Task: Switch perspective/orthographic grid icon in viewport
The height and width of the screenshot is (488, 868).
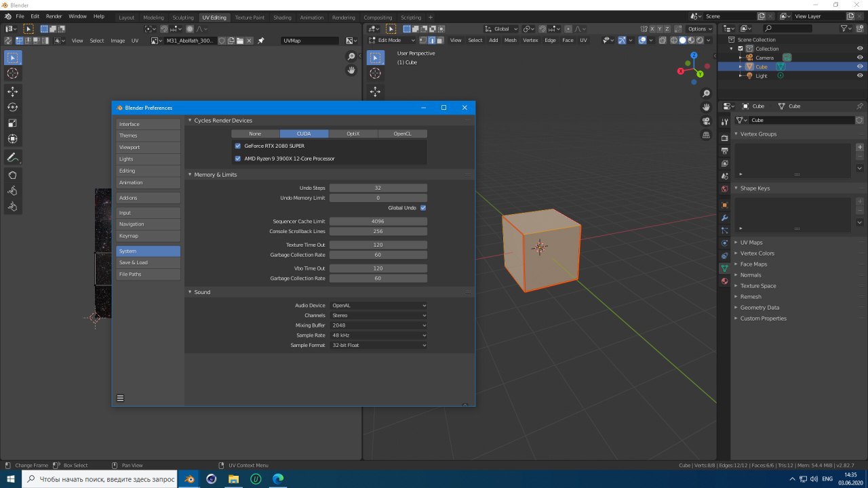Action: 707,135
